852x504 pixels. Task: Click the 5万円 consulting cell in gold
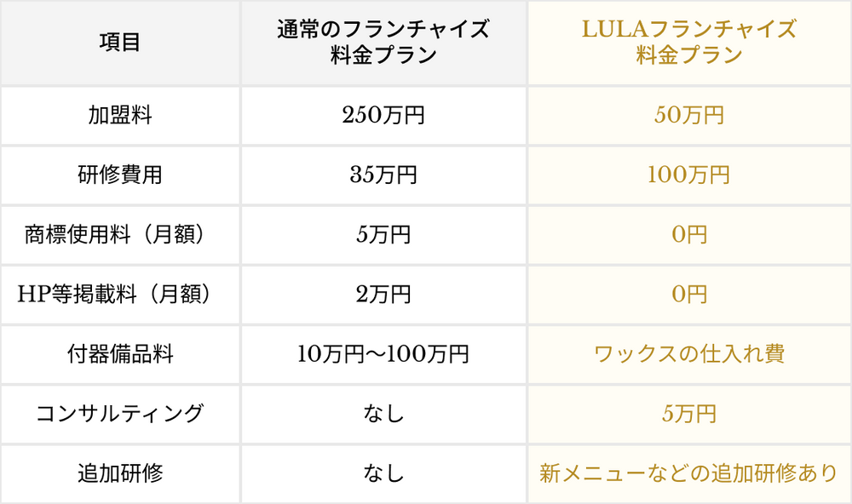pos(689,415)
